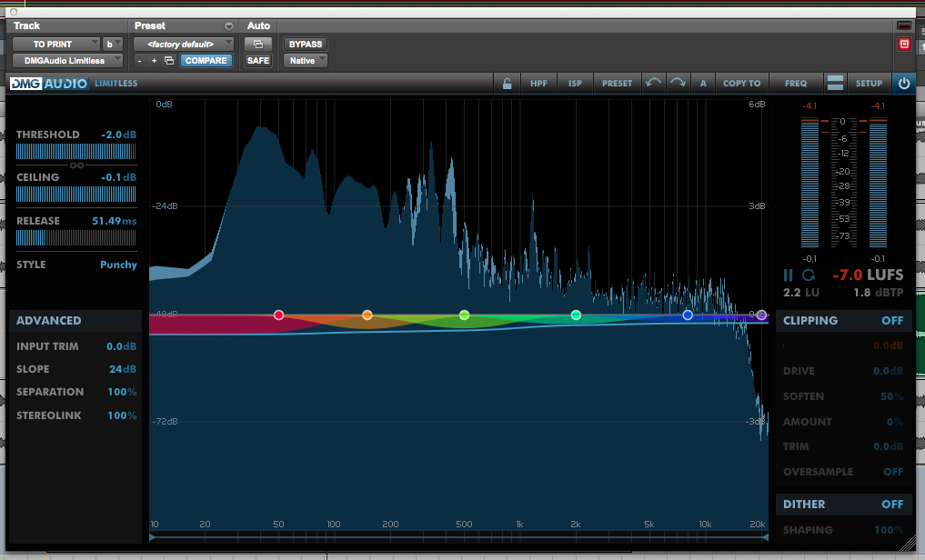925x560 pixels.
Task: Adjust the CEILING slider bar
Action: coord(75,195)
